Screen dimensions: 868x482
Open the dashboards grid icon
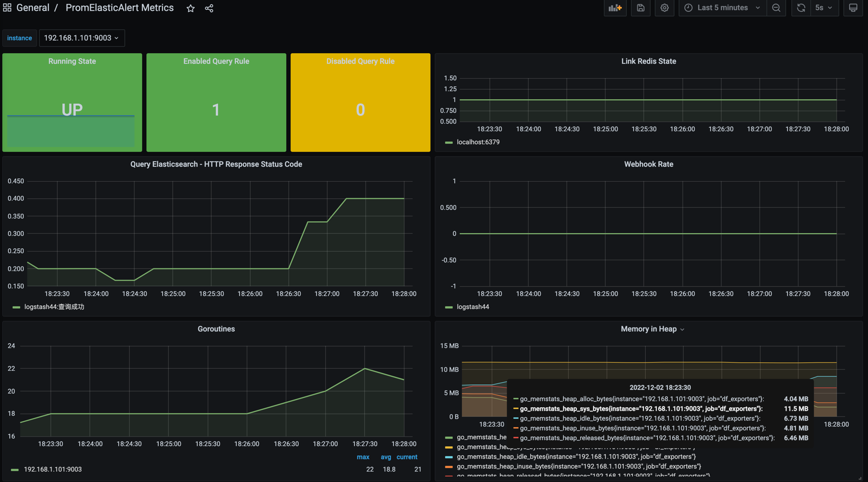click(x=7, y=8)
